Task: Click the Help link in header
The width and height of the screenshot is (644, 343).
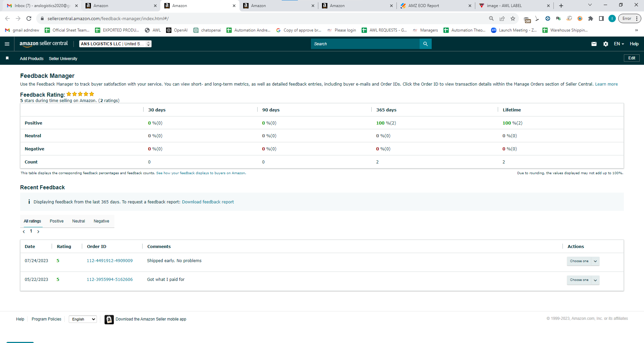Action: [634, 44]
